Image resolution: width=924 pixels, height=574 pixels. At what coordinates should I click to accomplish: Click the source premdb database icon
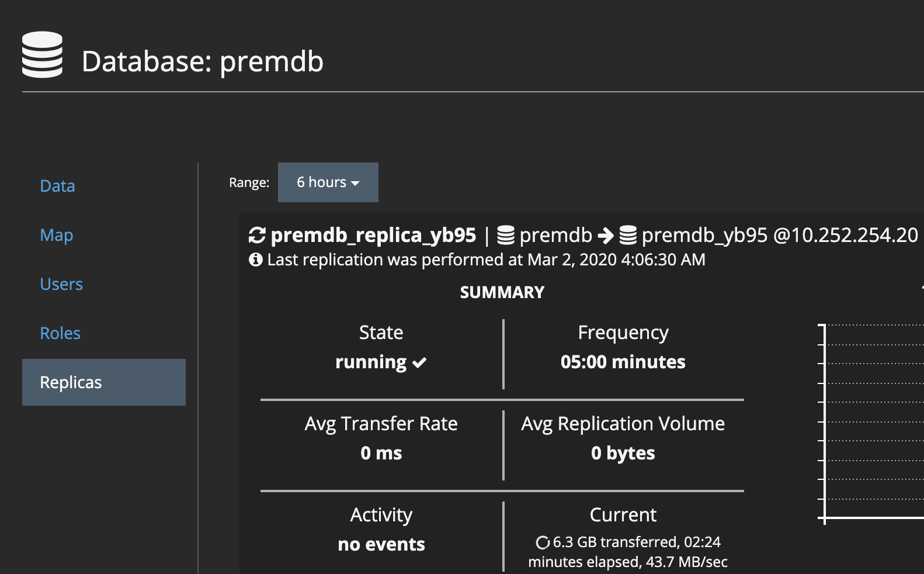pos(506,236)
